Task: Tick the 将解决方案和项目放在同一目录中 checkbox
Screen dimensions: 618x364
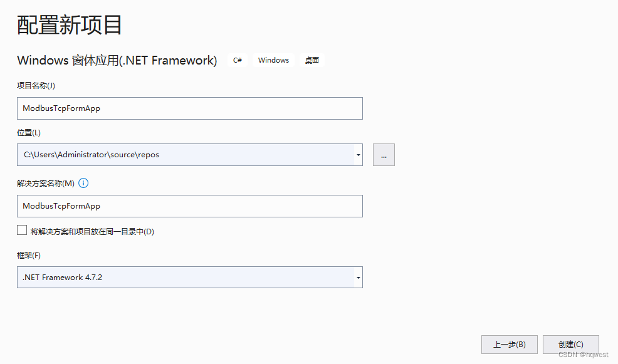Action: 22,230
